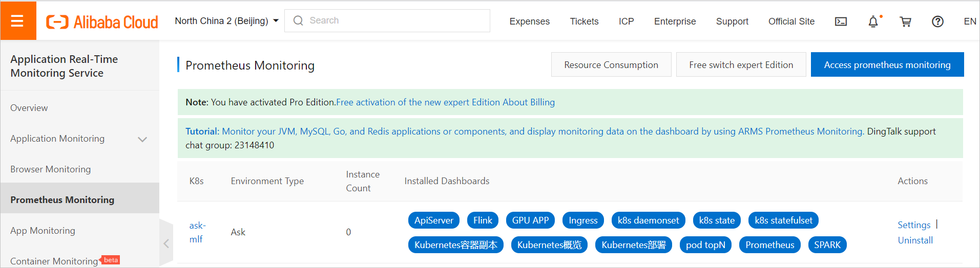Image resolution: width=980 pixels, height=268 pixels.
Task: Open the North China 2 (Beijing) region dropdown
Action: (x=226, y=21)
